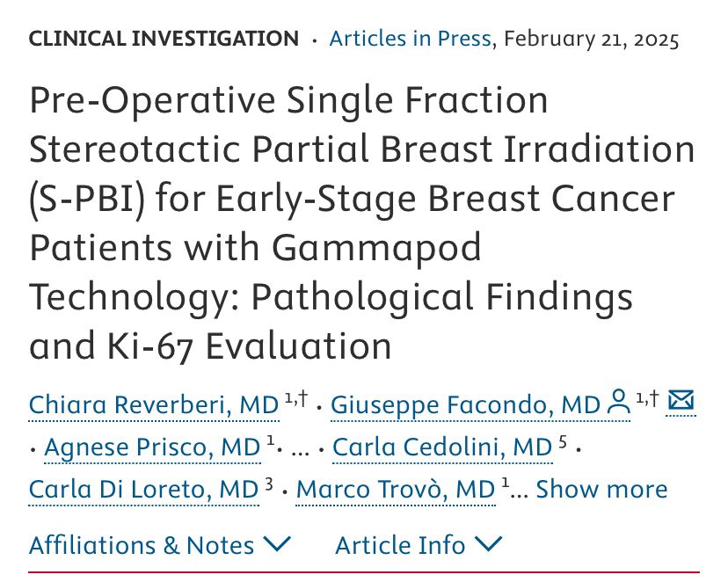Expand the Affiliations & Notes chevron
Image resolution: width=728 pixels, height=582 pixels.
(277, 543)
